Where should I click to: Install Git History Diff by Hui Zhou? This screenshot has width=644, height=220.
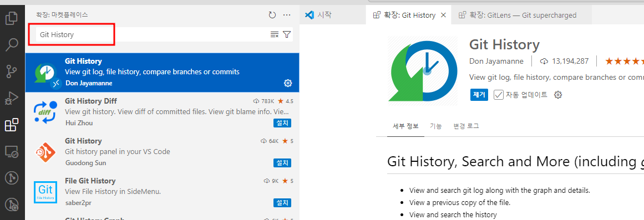pyautogui.click(x=282, y=122)
